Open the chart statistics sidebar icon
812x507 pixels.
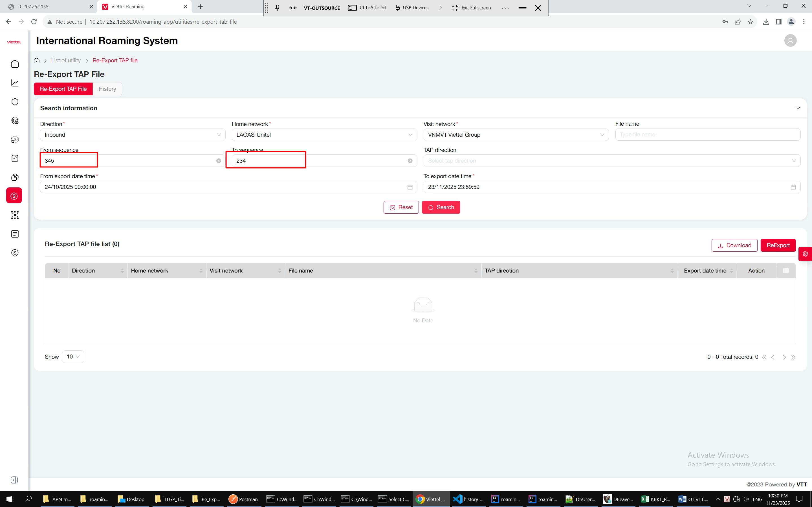coord(15,83)
